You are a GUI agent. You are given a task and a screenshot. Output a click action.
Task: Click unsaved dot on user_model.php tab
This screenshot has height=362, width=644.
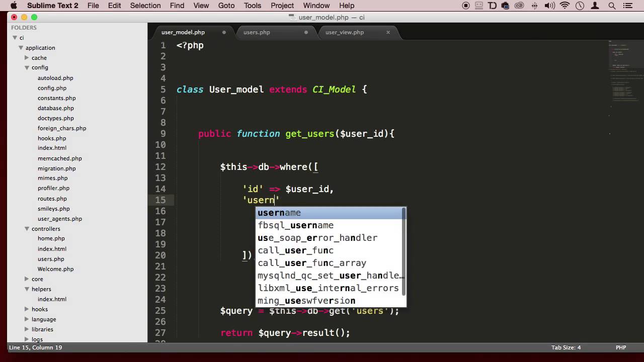pyautogui.click(x=224, y=32)
